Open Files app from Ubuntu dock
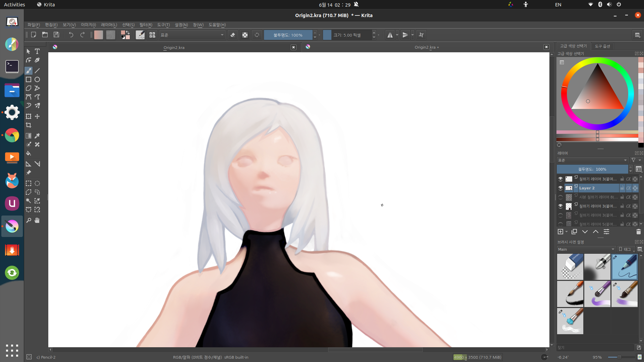644x362 pixels. 12,90
